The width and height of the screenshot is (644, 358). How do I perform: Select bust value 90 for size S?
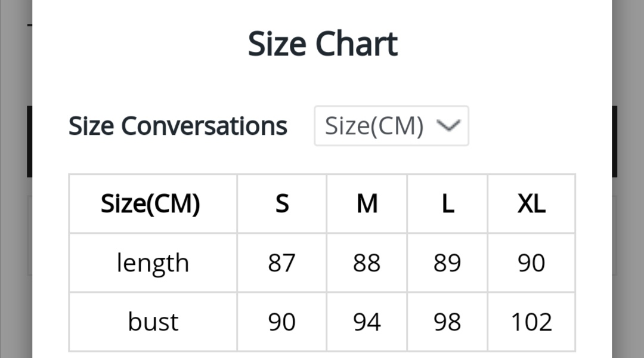tap(282, 322)
